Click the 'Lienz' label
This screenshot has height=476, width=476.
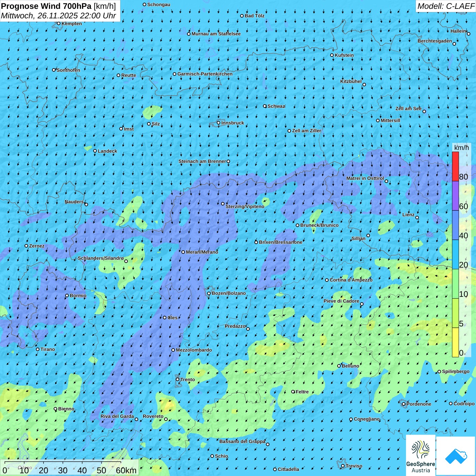[x=408, y=215]
